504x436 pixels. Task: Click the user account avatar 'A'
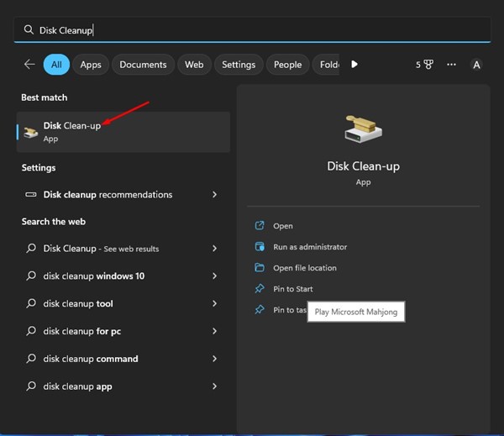point(476,65)
